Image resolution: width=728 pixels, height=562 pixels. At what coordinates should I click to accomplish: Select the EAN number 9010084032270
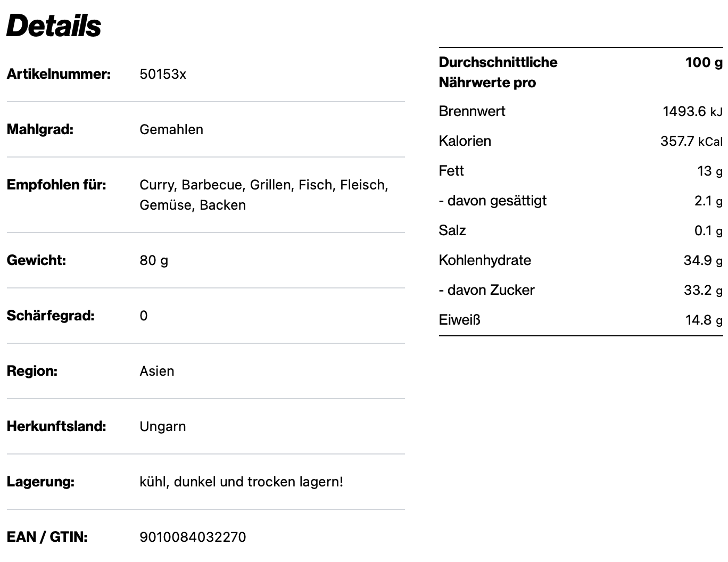193,537
